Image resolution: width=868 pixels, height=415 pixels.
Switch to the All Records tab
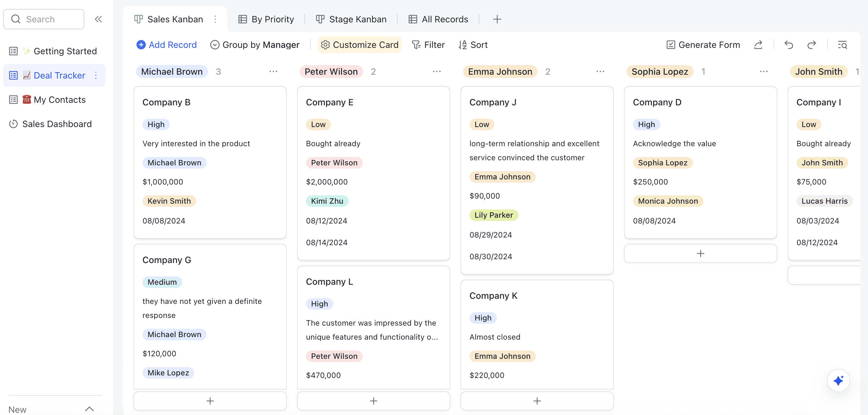tap(438, 19)
